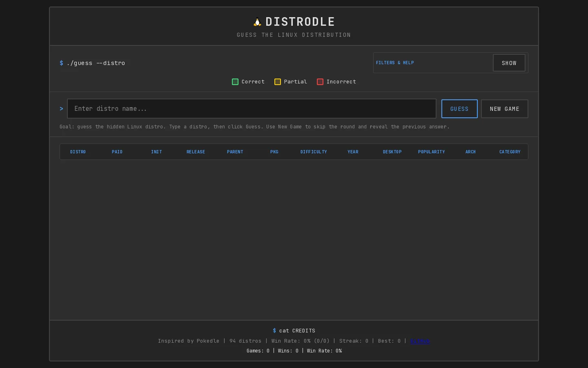
Task: Open the GitHub link in footer
Action: [420, 341]
